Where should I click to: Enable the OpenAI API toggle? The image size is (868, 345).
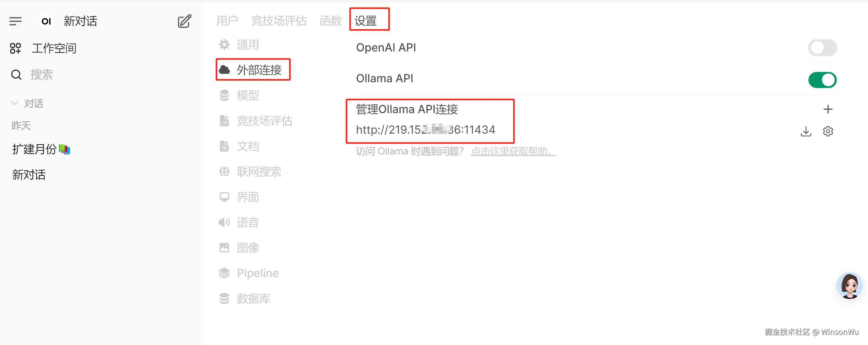822,47
